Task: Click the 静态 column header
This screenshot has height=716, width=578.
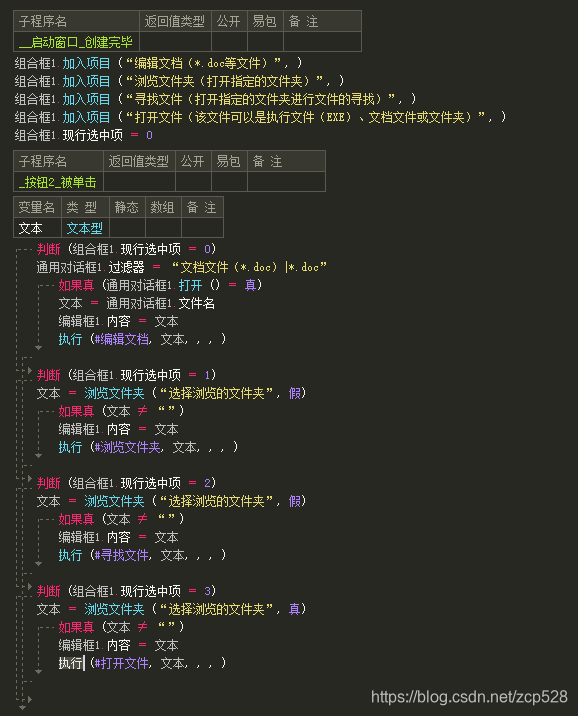Action: (127, 207)
